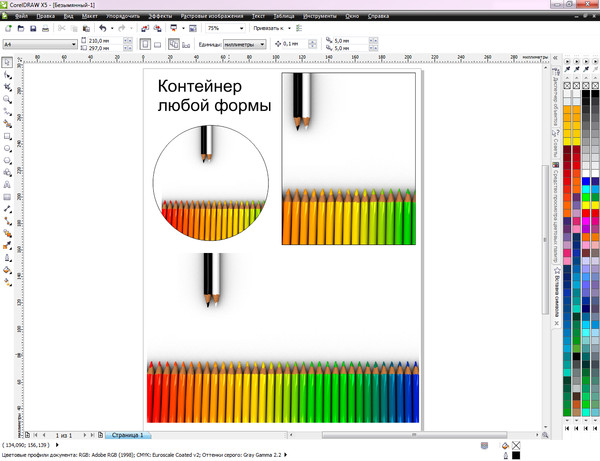This screenshot has width=600, height=461.
Task: Select the Shape tool
Action: point(7,75)
